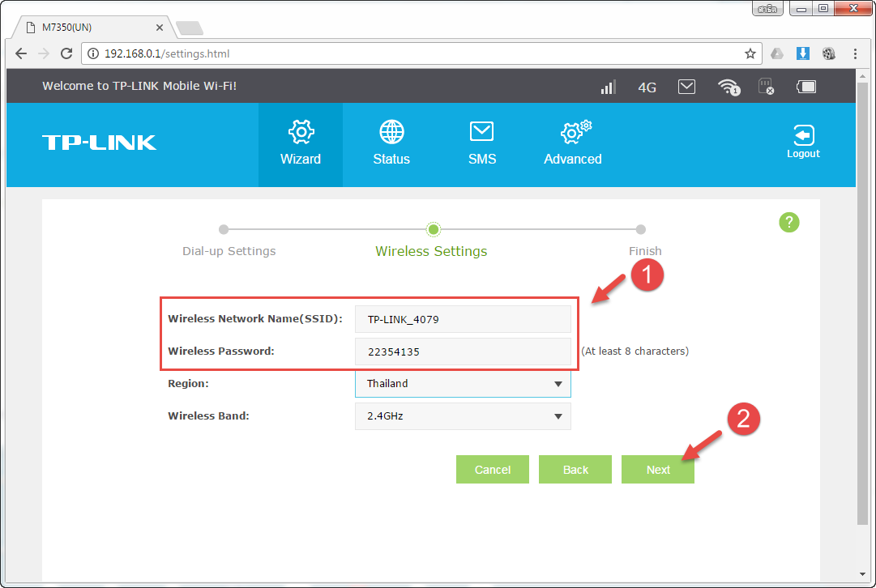Viewport: 876px width, 588px height.
Task: Click the Dial-up Settings step dot
Action: point(224,229)
